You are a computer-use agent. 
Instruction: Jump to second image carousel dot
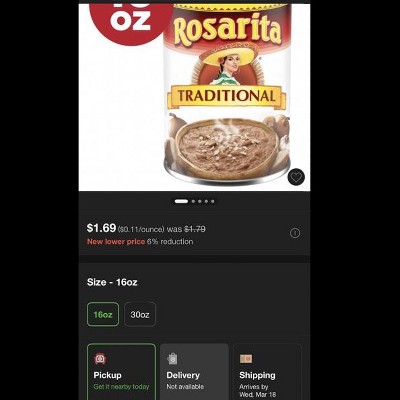pyautogui.click(x=193, y=201)
